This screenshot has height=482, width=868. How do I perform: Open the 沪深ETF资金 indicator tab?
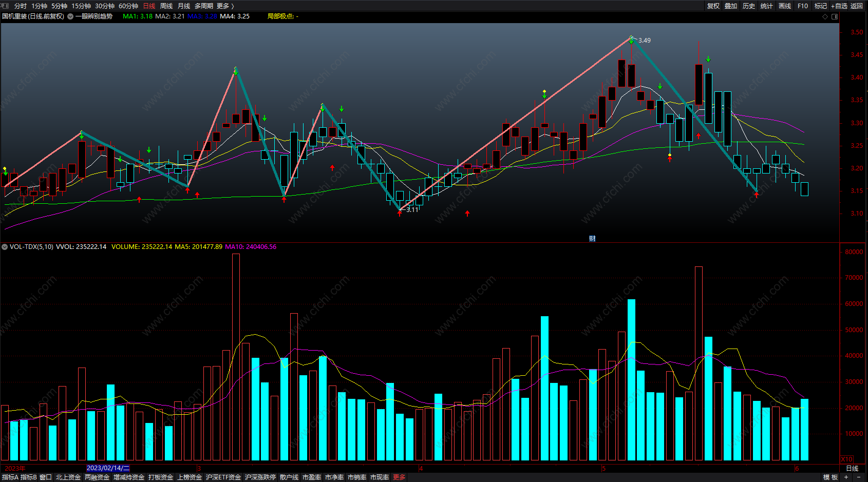point(223,477)
